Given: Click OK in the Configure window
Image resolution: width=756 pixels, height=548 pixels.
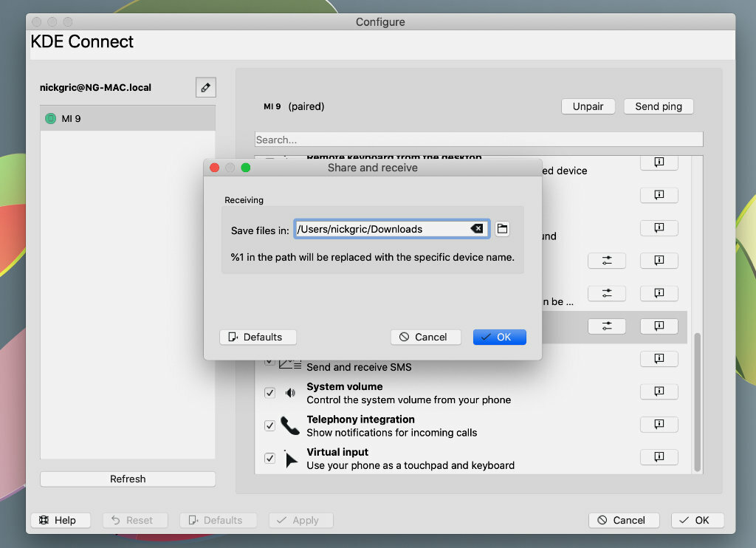Looking at the screenshot, I should (697, 520).
